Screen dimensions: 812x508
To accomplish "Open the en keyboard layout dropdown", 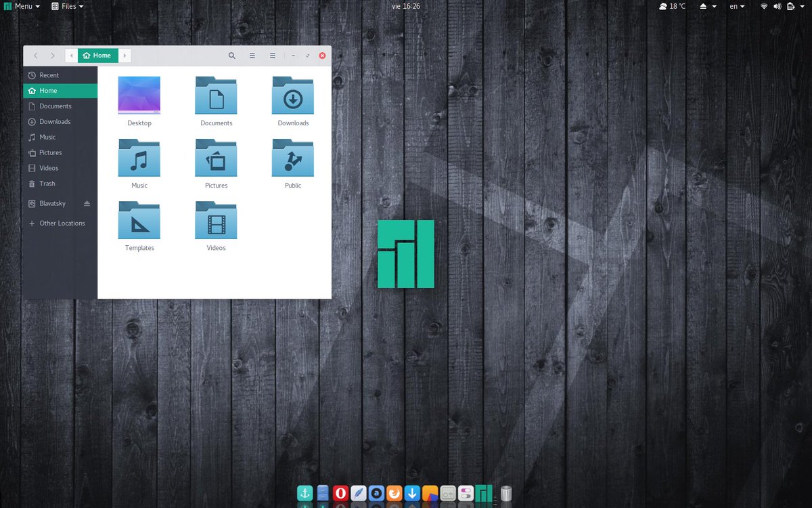I will click(737, 6).
